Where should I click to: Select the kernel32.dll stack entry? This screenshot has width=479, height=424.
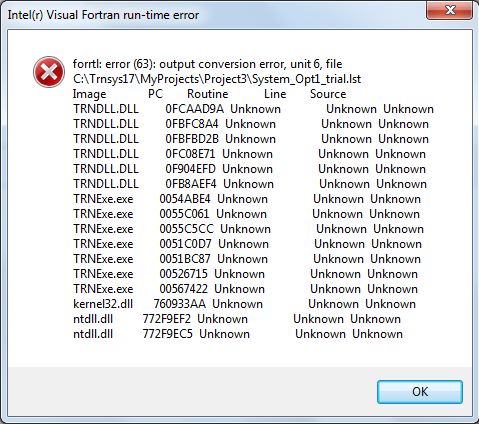point(244,304)
